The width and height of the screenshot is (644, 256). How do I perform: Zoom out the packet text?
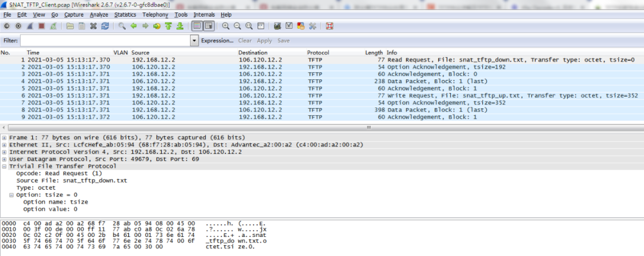pyautogui.click(x=237, y=26)
